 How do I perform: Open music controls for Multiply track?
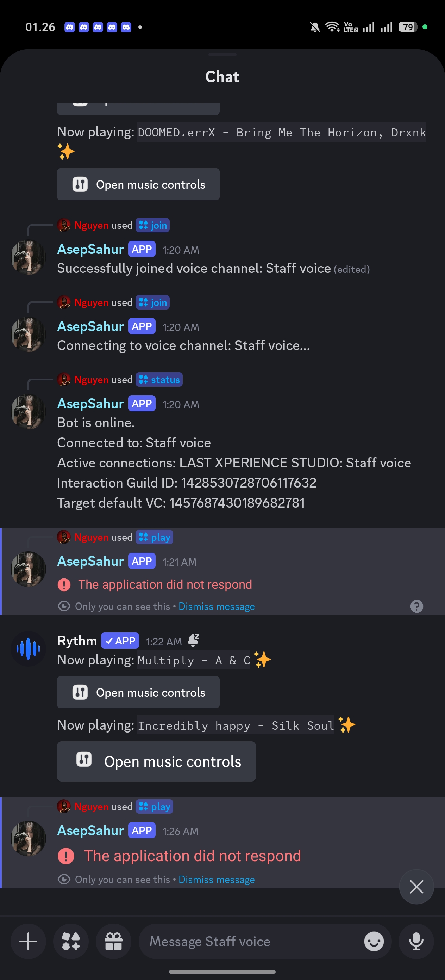(138, 692)
